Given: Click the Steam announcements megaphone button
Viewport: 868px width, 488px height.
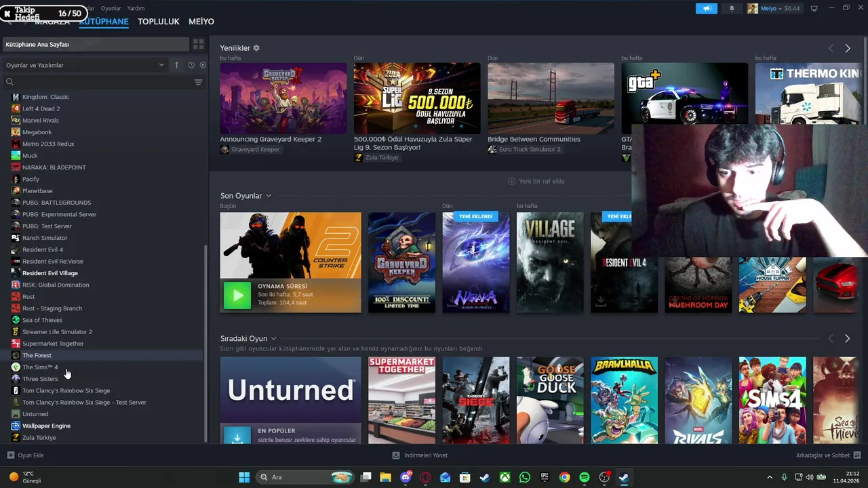Looking at the screenshot, I should (x=707, y=8).
